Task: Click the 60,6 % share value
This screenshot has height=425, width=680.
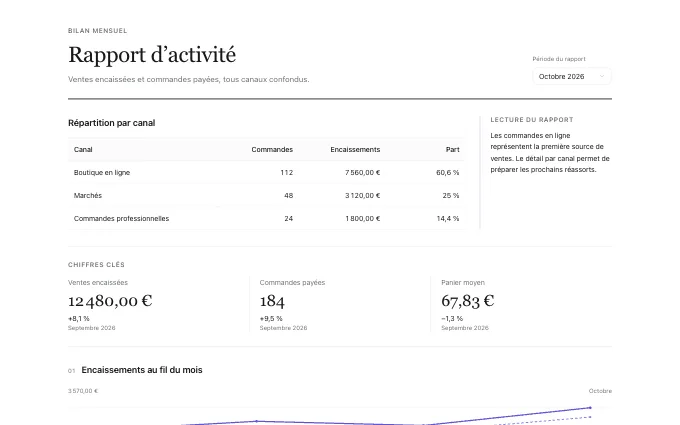Action: (x=448, y=173)
